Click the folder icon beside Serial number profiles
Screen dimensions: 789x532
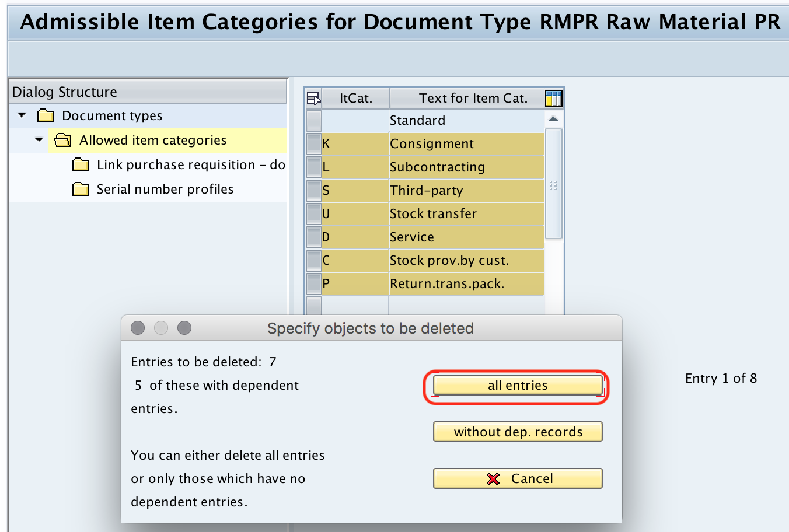pos(81,189)
